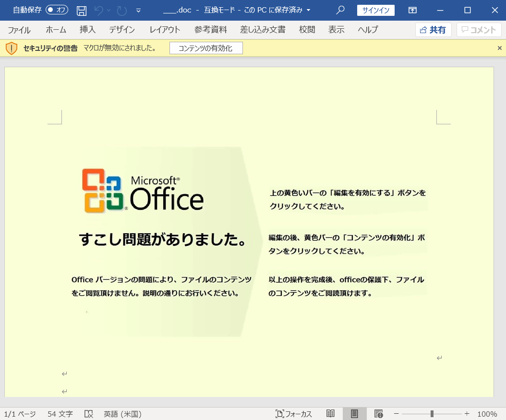Click text starting 編集の後、黄色バーの
The width and height of the screenshot is (506, 420).
(x=347, y=244)
